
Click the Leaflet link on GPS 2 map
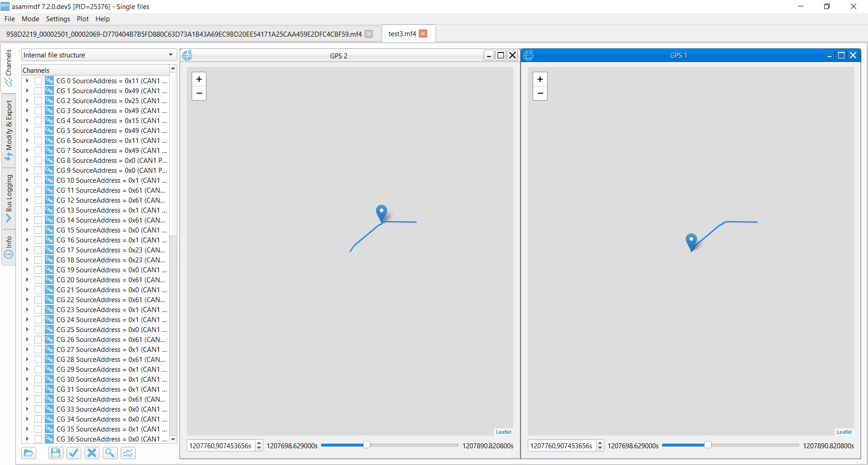tap(503, 432)
